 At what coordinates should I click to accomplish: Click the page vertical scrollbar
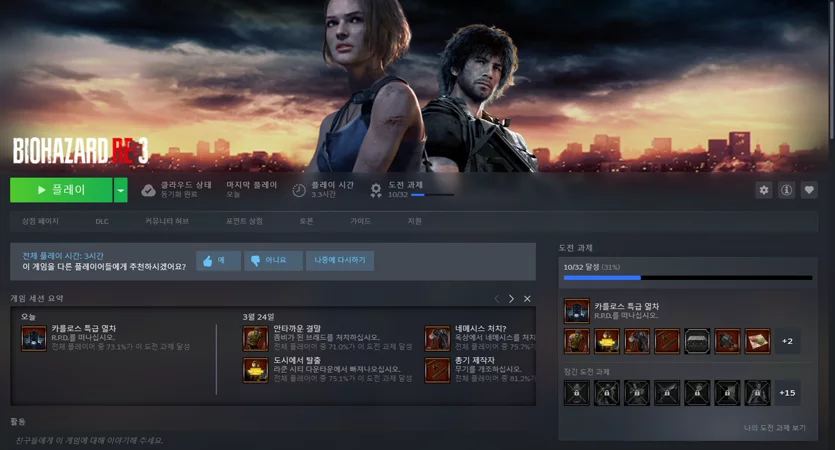[x=832, y=69]
